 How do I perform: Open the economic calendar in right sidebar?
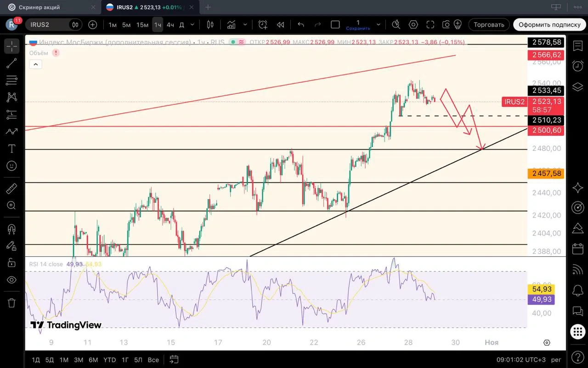578,249
